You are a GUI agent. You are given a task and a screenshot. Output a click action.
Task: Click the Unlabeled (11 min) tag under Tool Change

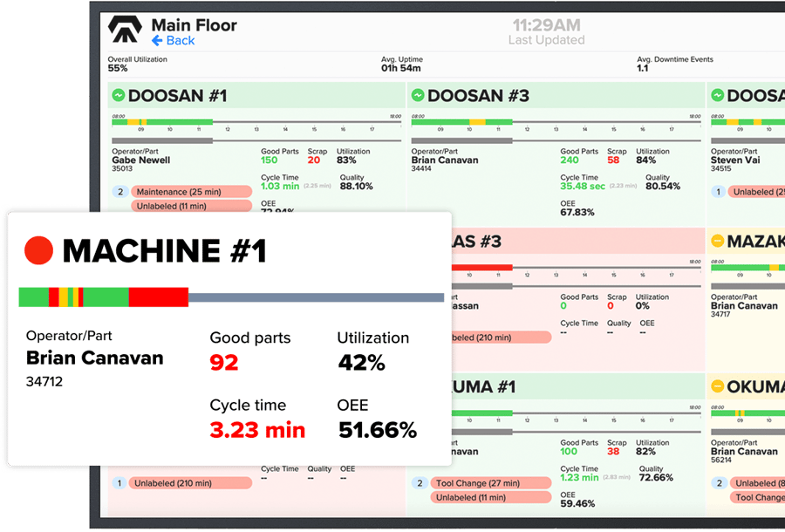[x=490, y=497]
